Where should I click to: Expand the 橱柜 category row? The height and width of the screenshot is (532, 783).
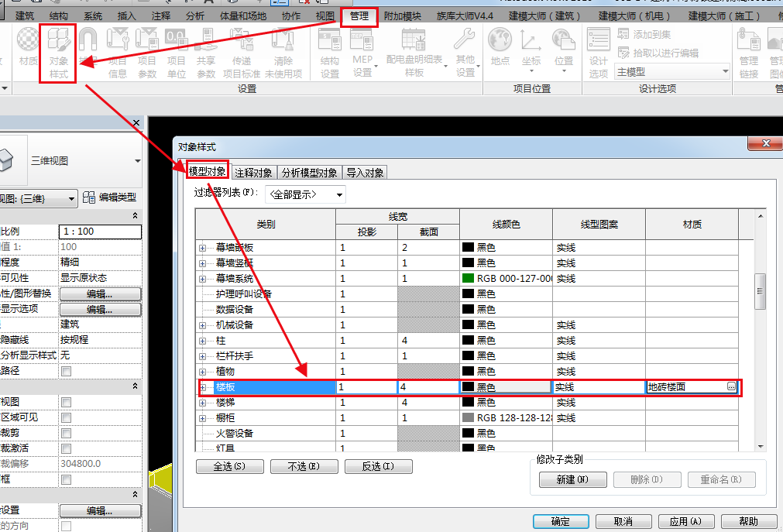tap(202, 418)
